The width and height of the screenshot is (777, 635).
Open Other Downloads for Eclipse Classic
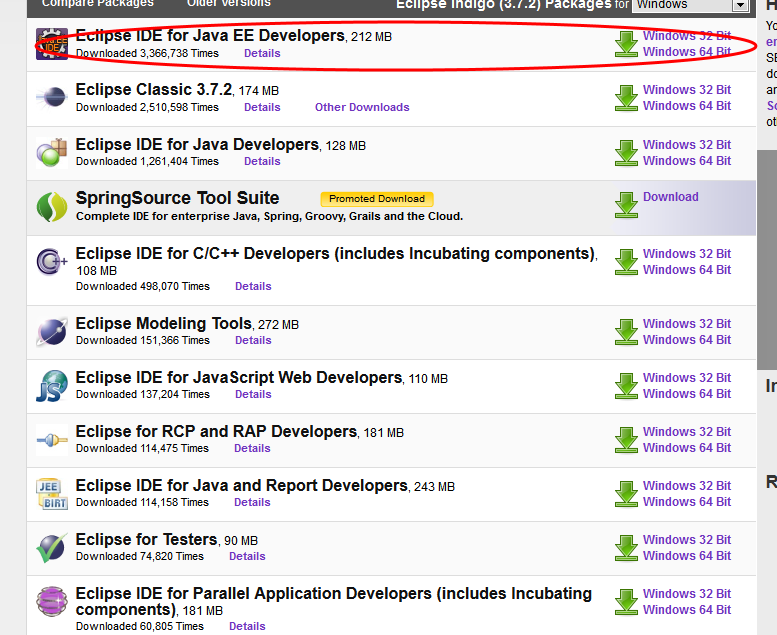[362, 107]
